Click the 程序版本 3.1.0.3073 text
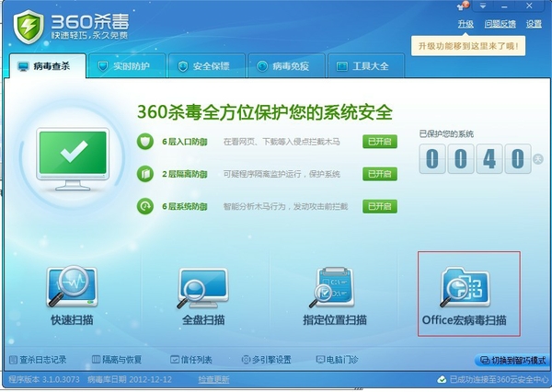Screen dimensions: 552x392 [44, 380]
